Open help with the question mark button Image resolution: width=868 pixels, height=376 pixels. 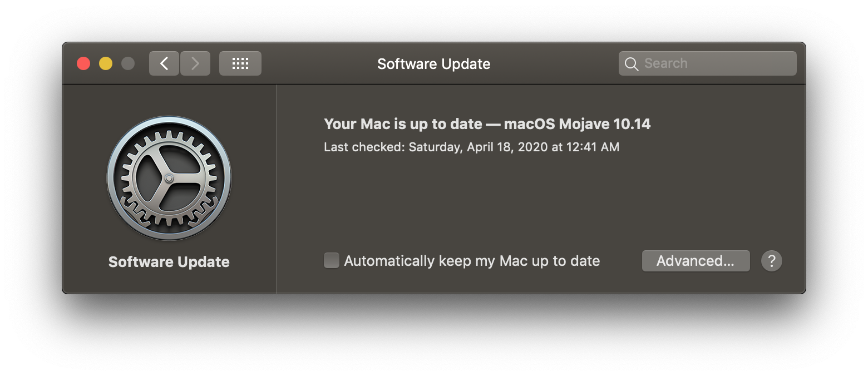(771, 261)
